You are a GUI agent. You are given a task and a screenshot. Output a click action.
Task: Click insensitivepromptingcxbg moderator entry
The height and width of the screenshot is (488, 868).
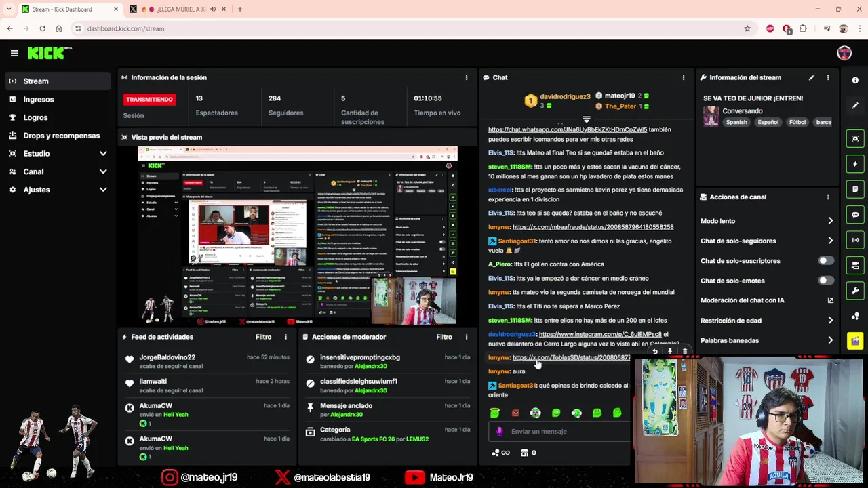click(x=359, y=357)
